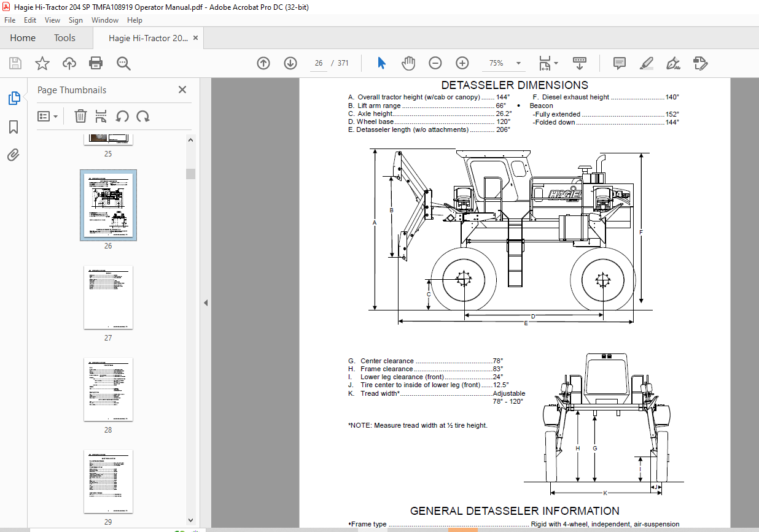
Task: Open the Attachments paperclip pane
Action: [14, 155]
